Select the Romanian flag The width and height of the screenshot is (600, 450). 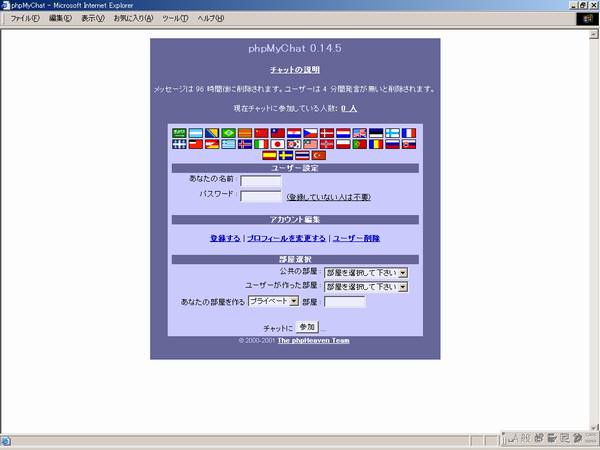coord(376,144)
